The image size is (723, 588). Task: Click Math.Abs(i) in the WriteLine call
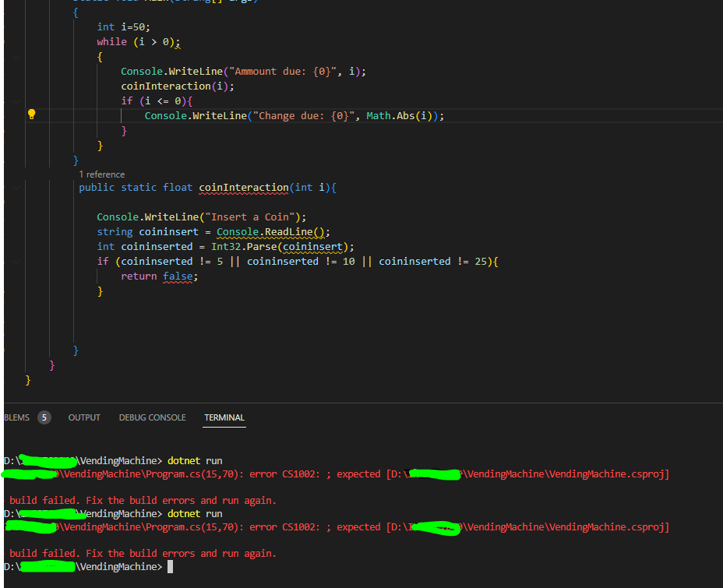pos(401,116)
